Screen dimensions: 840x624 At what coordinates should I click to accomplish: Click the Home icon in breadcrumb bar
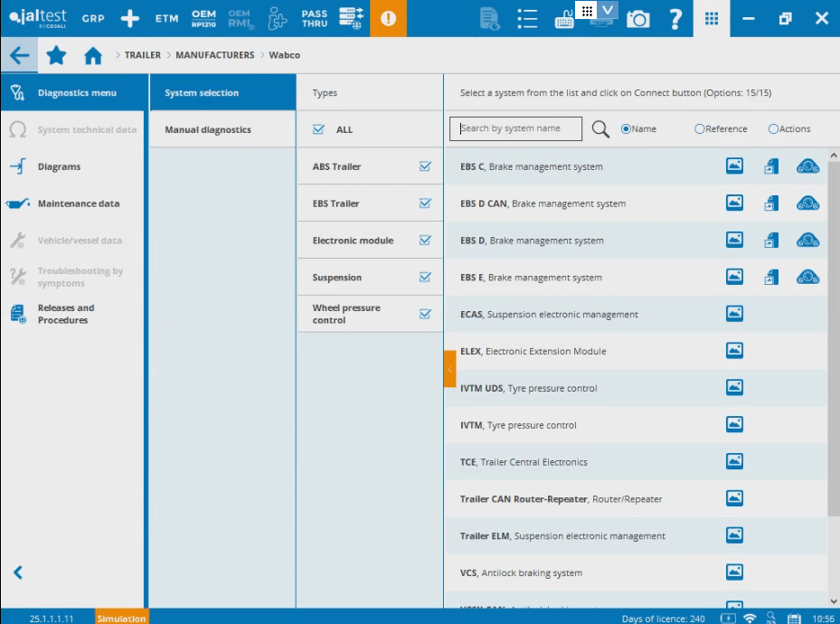pyautogui.click(x=92, y=56)
